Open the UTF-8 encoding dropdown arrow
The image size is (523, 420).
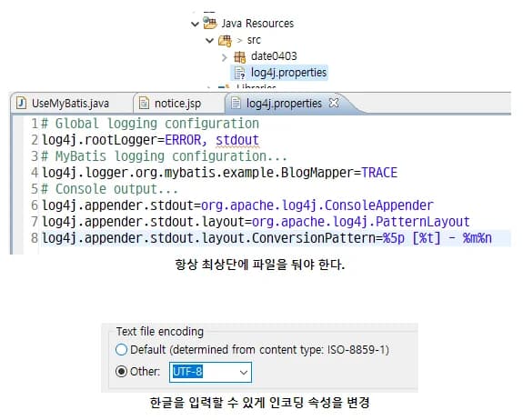244,372
